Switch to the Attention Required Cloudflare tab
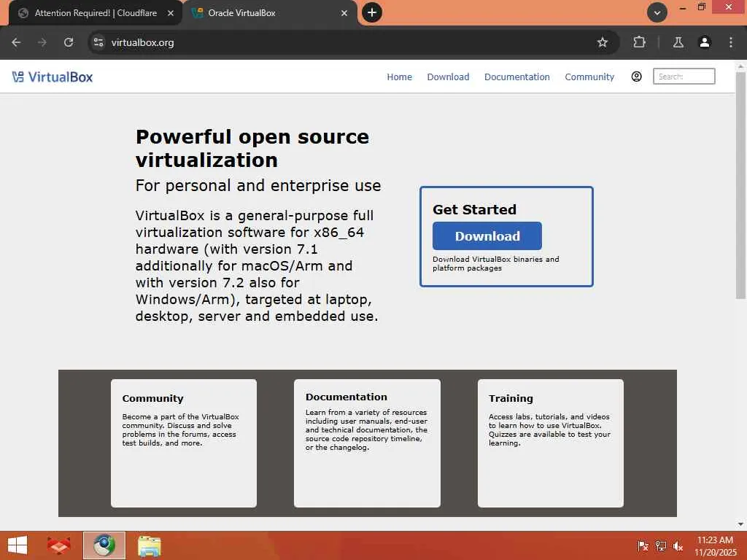The width and height of the screenshot is (747, 560). (x=96, y=13)
